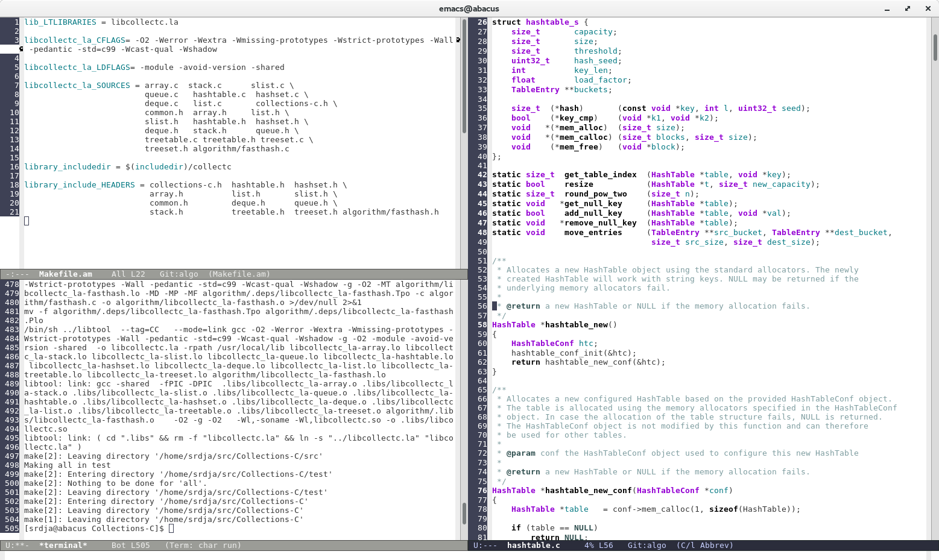Viewport: 939px width, 560px height.
Task: Click the 'key_len' field on line 31
Action: (x=591, y=70)
